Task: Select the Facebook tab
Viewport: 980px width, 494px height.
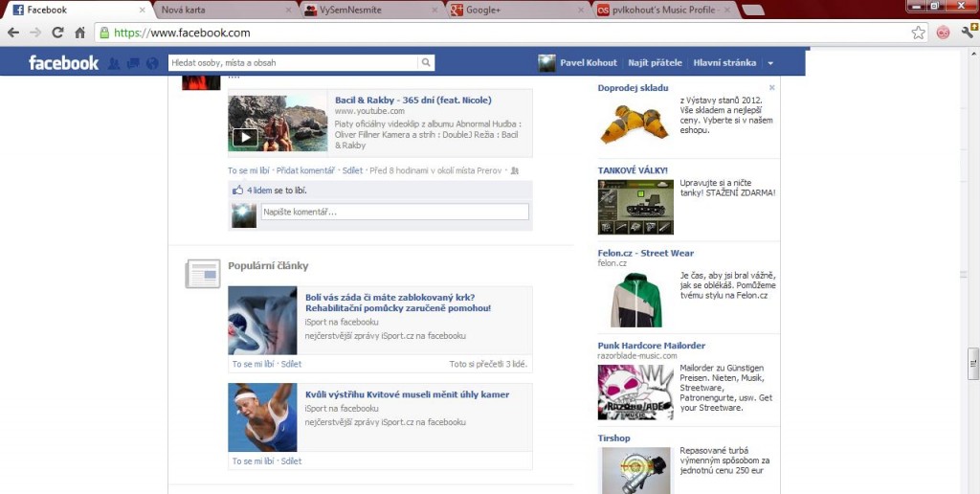Action: click(77, 10)
